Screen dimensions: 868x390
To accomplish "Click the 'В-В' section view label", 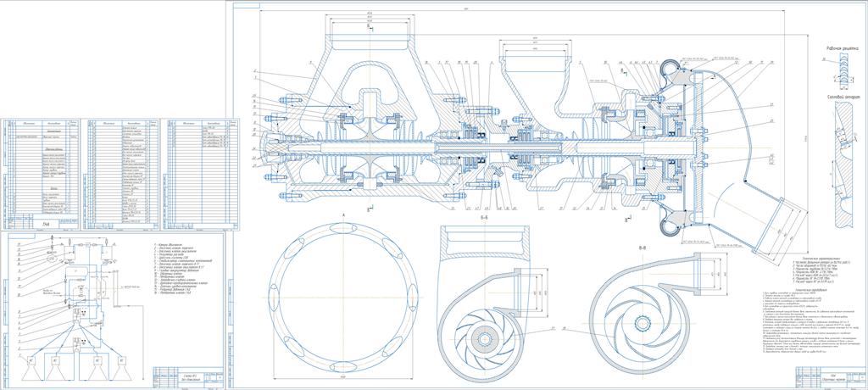I will (x=643, y=247).
